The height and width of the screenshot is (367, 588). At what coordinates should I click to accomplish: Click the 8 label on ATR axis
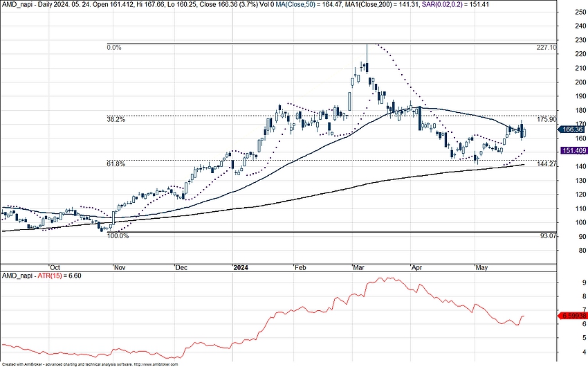point(585,297)
